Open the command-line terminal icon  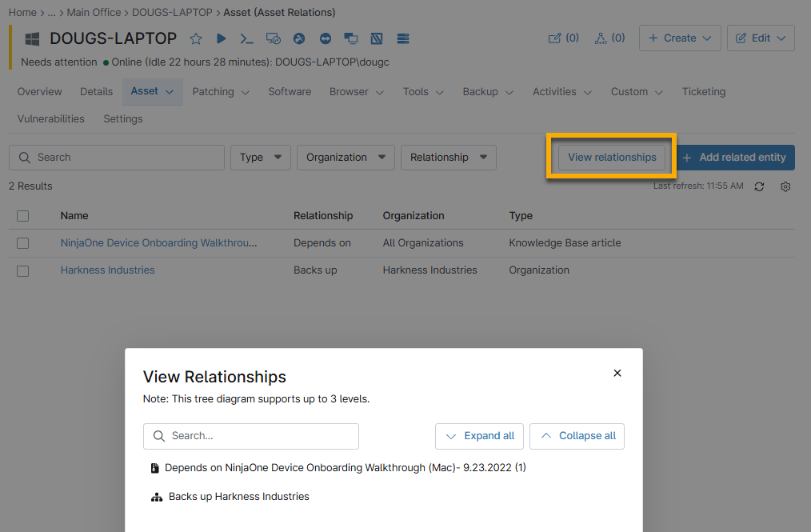pos(247,38)
